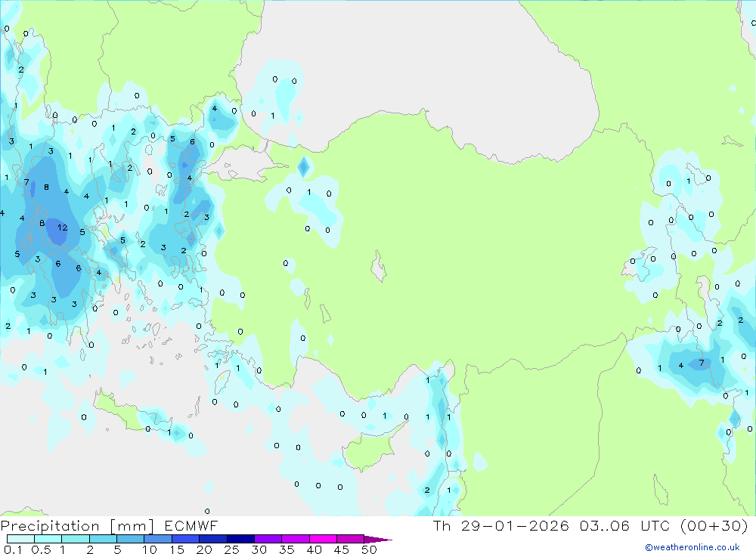Click the legend tick label '50'
This screenshot has height=554, width=756.
coord(369,549)
